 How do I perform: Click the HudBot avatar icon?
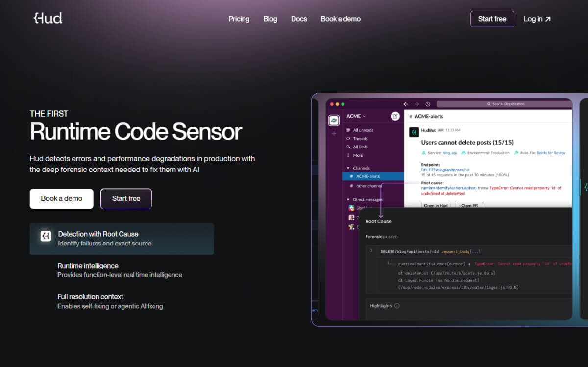(414, 132)
